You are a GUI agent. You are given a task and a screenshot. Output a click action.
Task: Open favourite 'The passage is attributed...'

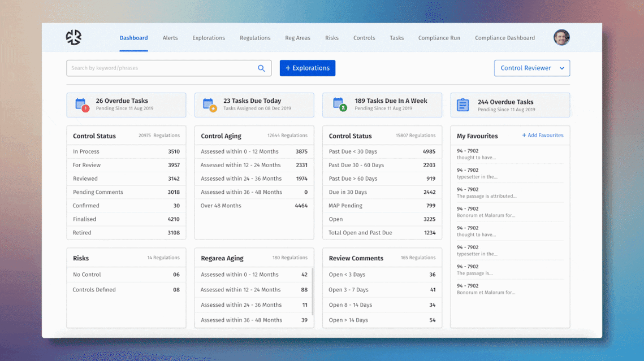[510, 193]
